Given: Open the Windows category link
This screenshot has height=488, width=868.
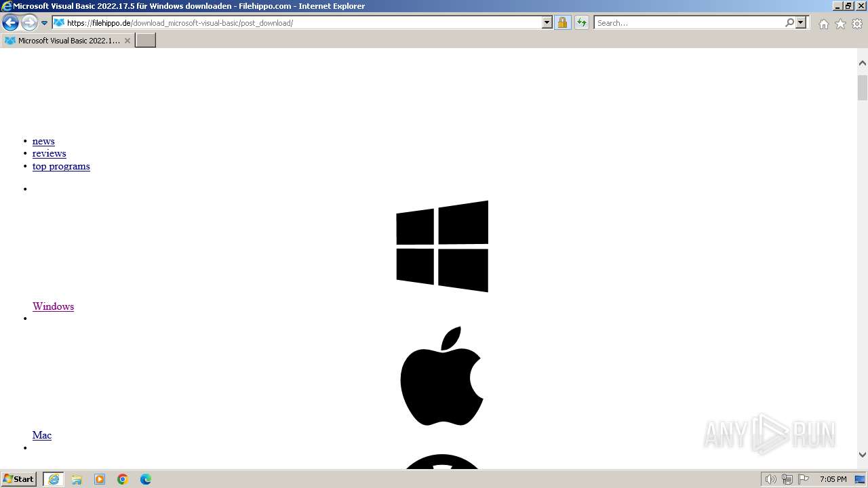Looking at the screenshot, I should point(53,306).
